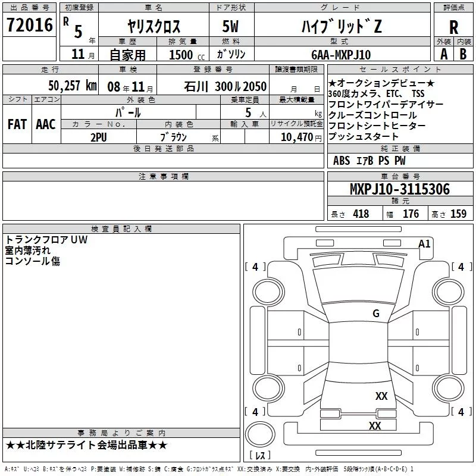The height and width of the screenshot is (476, 476).
Task: Click displacement value 1500 cc
Action: point(187,55)
